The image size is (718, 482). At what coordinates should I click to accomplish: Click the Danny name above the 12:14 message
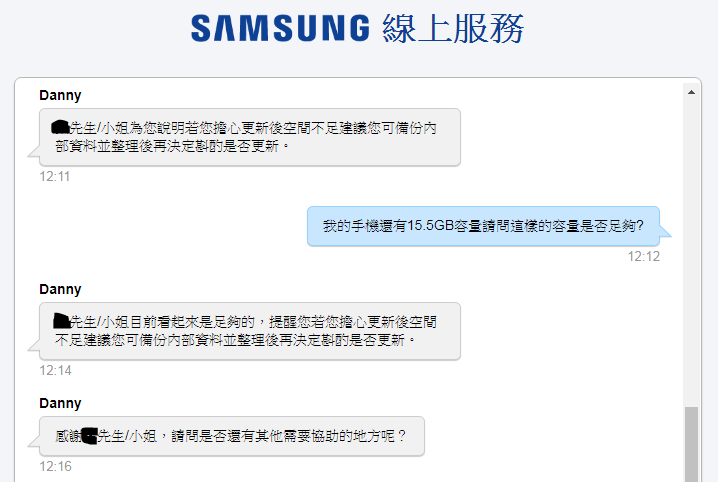(x=60, y=290)
